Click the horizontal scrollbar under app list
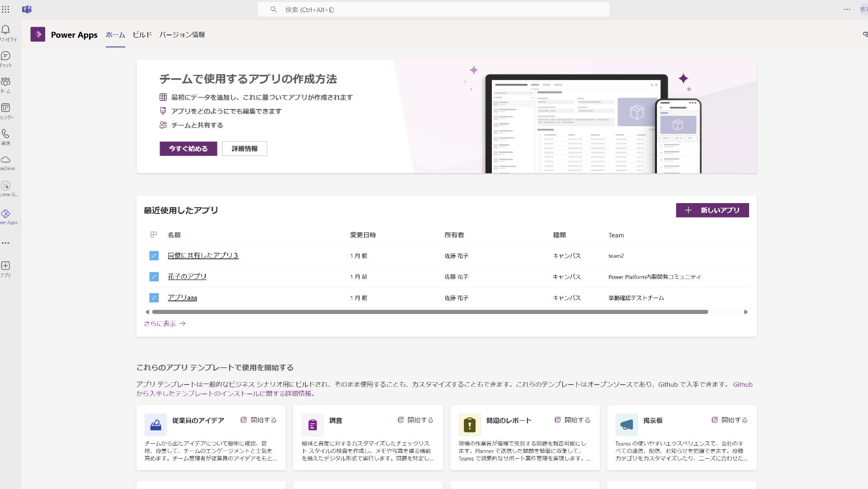The height and width of the screenshot is (489, 868). coord(430,312)
